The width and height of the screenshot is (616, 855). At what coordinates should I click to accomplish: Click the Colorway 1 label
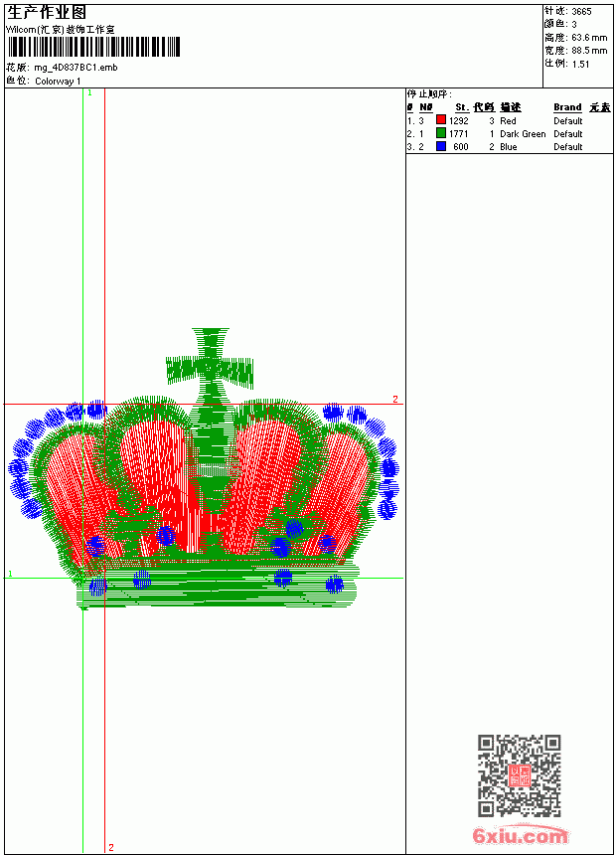tap(58, 82)
